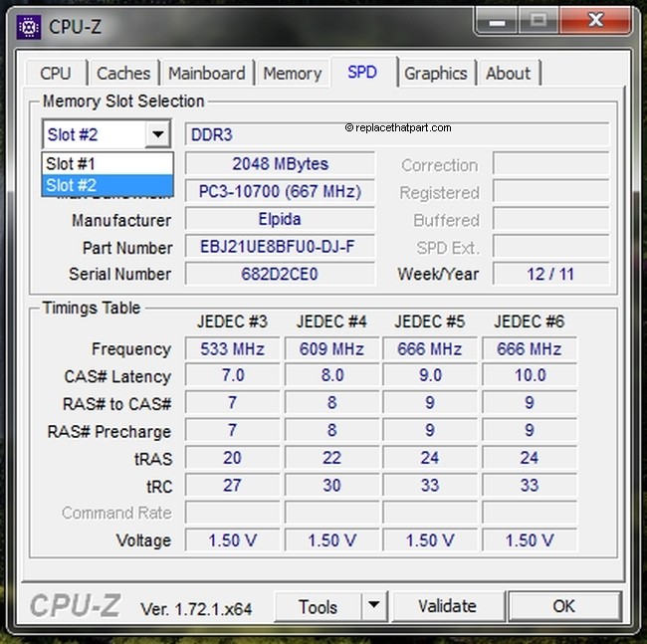Click the CPU-Z app icon in title bar

tap(29, 27)
